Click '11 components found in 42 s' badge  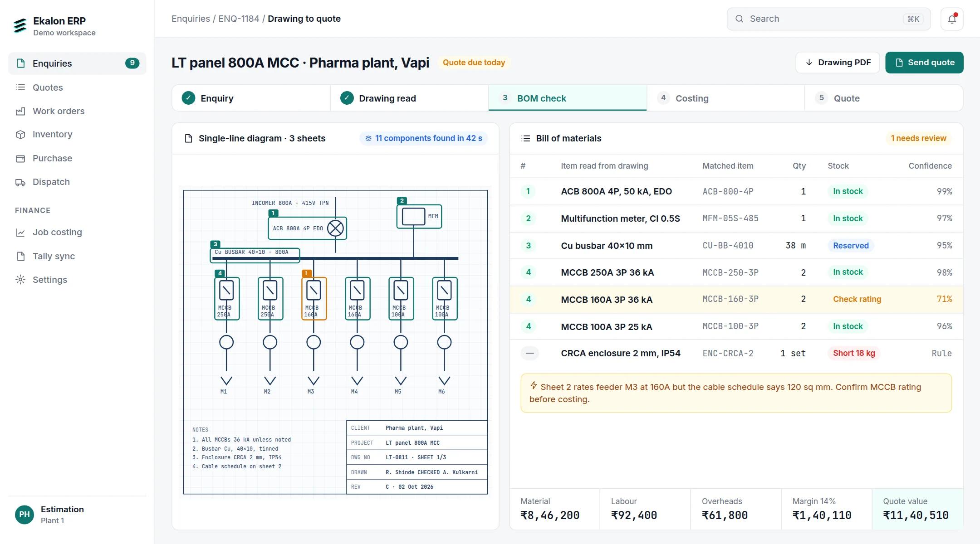424,138
